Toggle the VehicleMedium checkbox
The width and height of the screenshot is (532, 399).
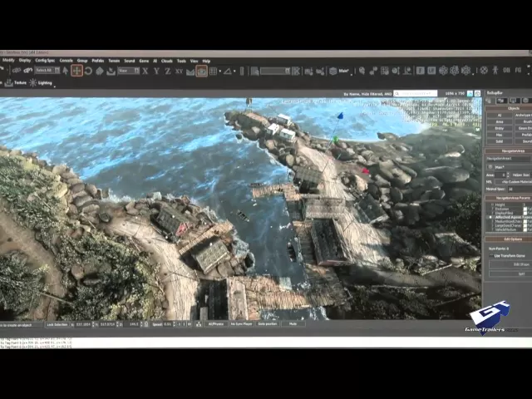click(x=525, y=229)
